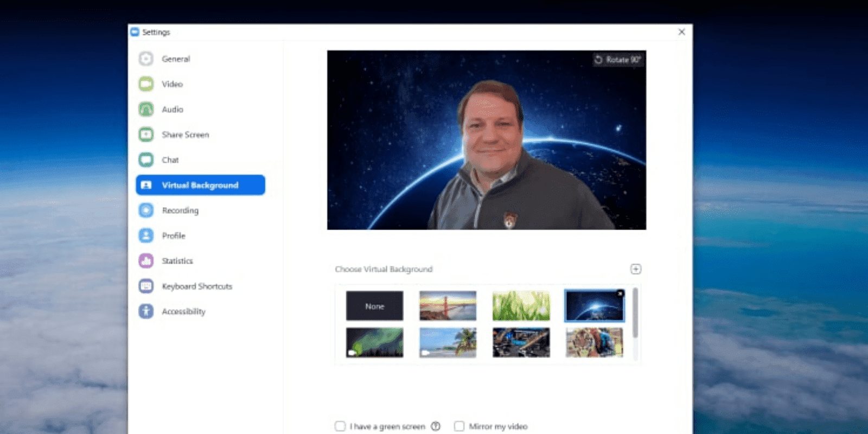Click the Keyboard Shortcuts icon
The width and height of the screenshot is (868, 434).
point(146,286)
